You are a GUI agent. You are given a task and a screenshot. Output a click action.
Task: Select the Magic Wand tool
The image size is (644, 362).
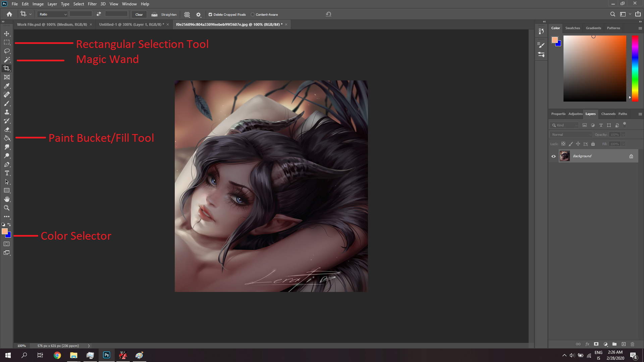pos(7,60)
